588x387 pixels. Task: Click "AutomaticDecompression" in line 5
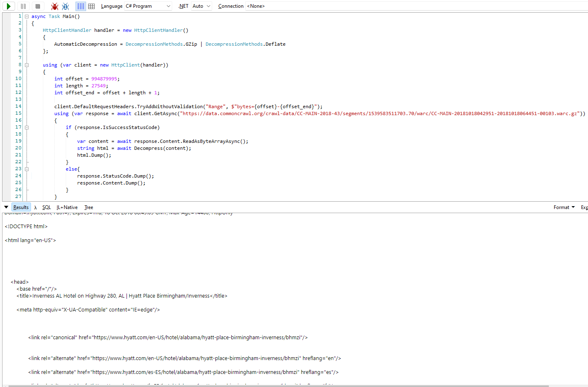pos(86,44)
